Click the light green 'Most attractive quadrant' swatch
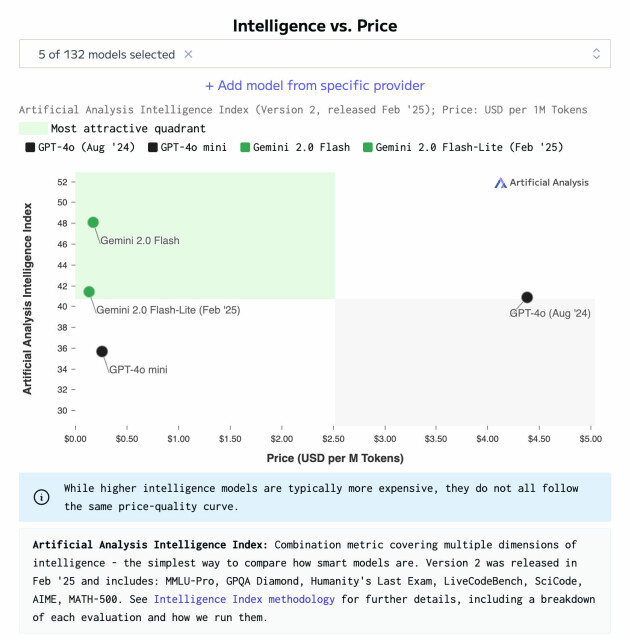The width and height of the screenshot is (630, 640). tap(33, 128)
